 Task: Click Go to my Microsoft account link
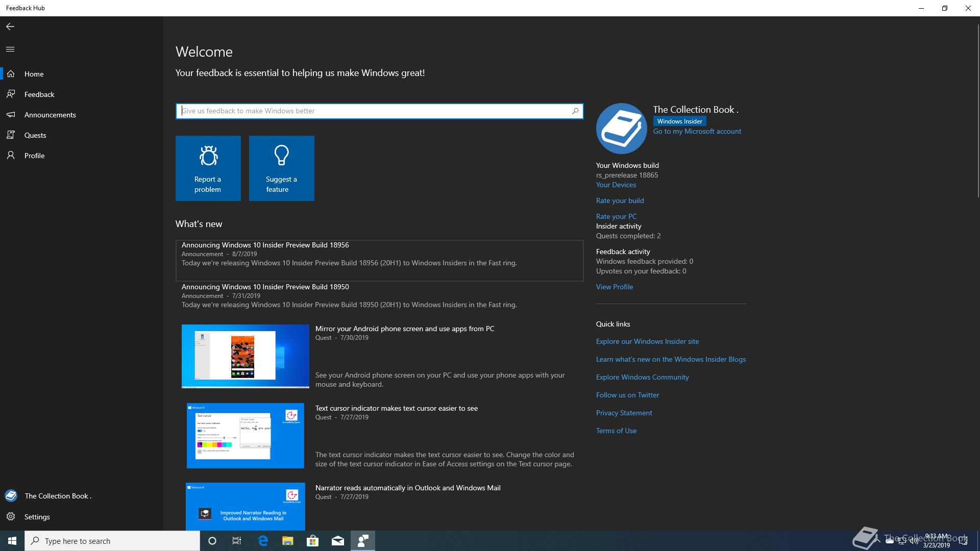(697, 131)
